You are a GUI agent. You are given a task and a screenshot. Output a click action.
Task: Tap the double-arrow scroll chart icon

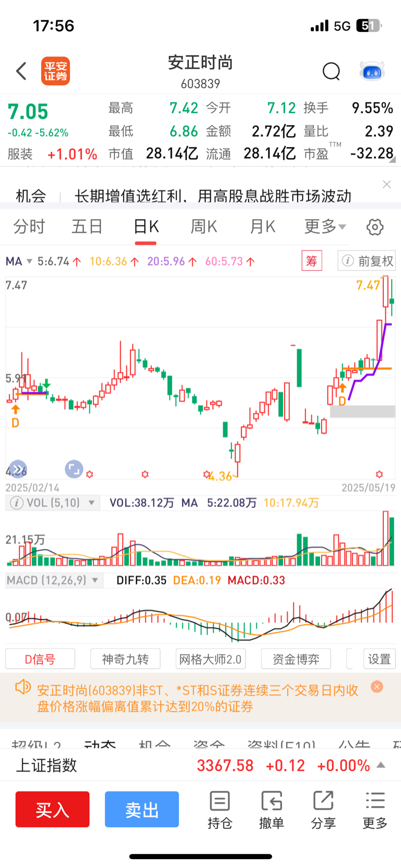[17, 470]
